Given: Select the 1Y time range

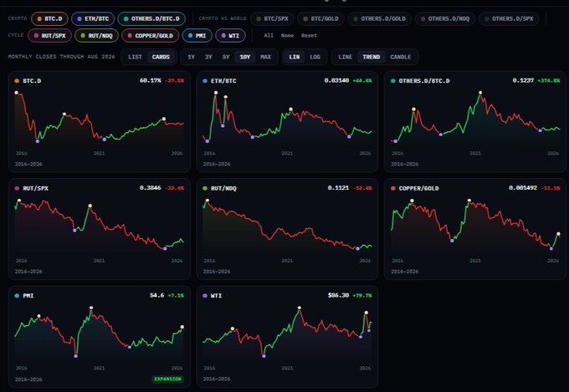Looking at the screenshot, I should 192,57.
